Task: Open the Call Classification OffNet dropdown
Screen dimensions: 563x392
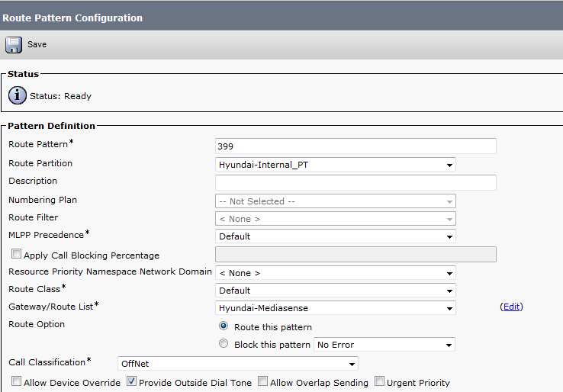Action: pyautogui.click(x=237, y=364)
